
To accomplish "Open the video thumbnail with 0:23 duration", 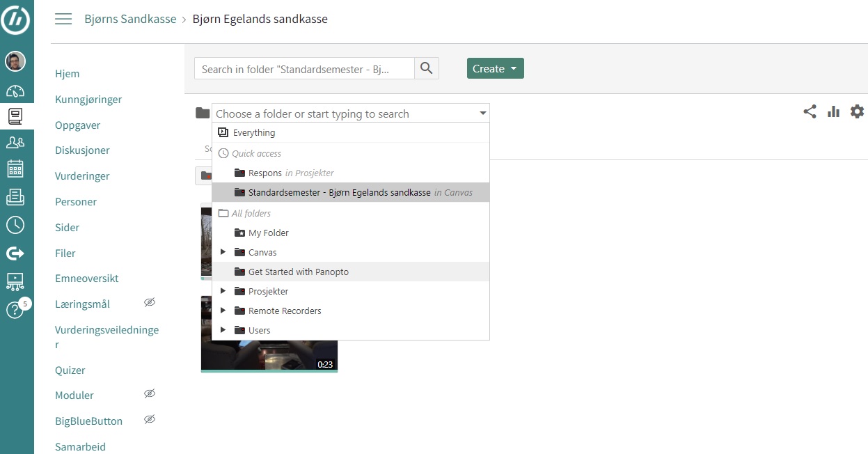I will 269,334.
